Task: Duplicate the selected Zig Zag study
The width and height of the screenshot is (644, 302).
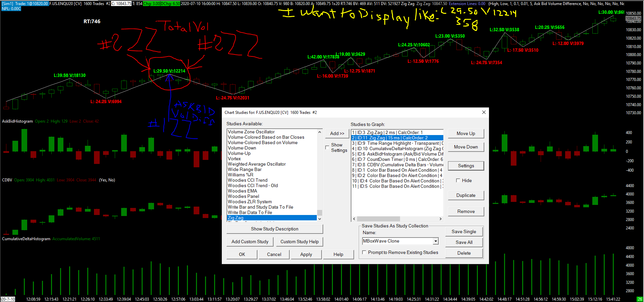Action: click(466, 195)
